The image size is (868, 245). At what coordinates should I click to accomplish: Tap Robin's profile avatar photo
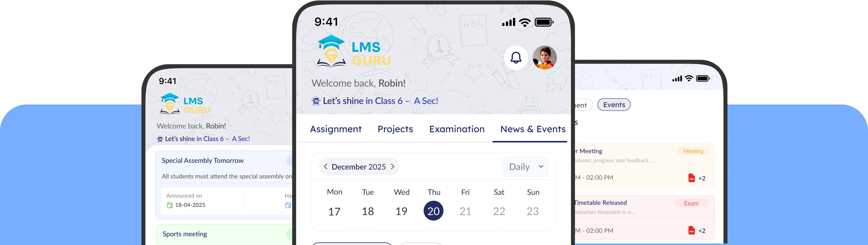click(544, 58)
